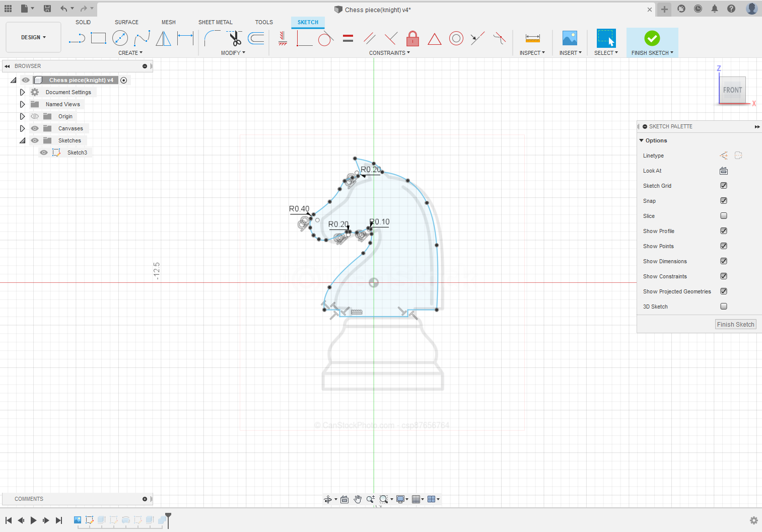Enable the Slice checkbox
This screenshot has height=532, width=762.
(724, 216)
